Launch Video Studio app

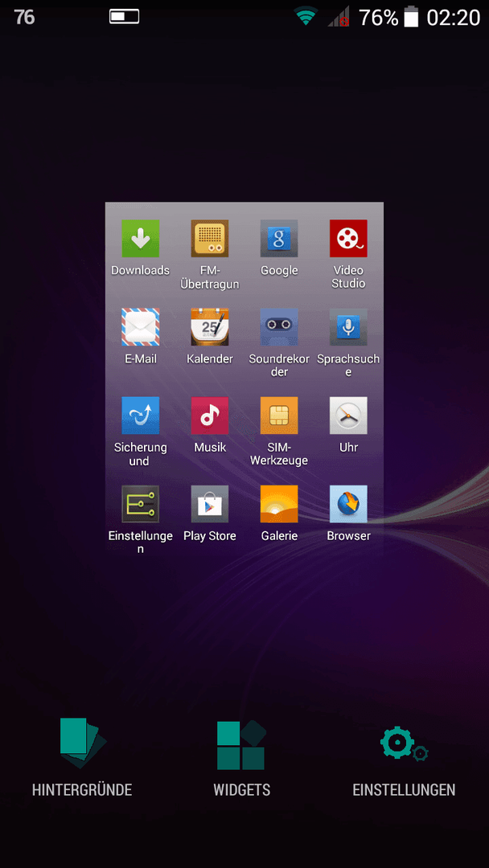(348, 239)
